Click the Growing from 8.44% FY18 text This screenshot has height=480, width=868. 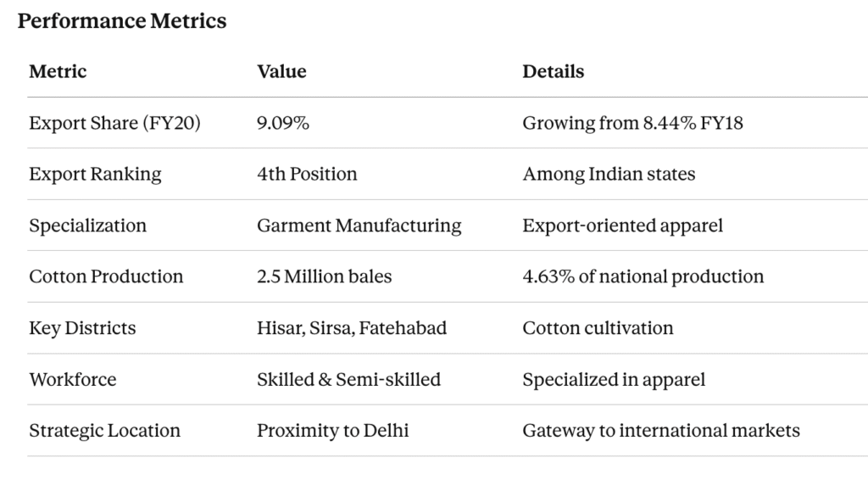pyautogui.click(x=632, y=123)
